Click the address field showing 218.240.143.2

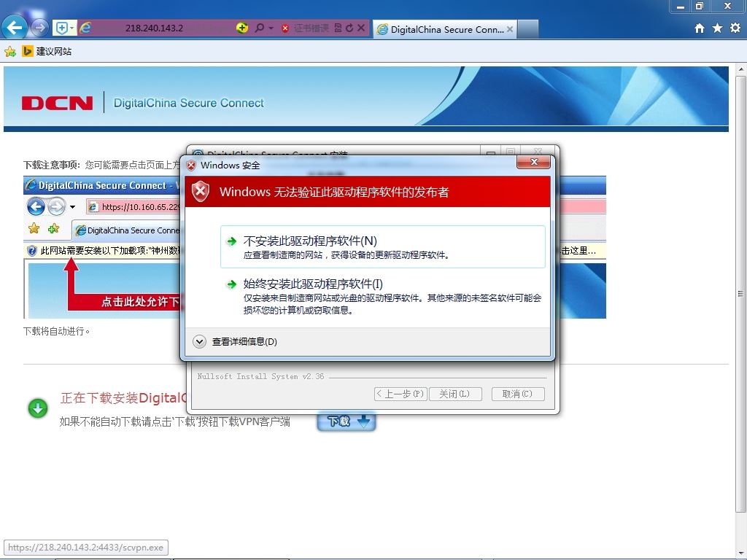[155, 28]
